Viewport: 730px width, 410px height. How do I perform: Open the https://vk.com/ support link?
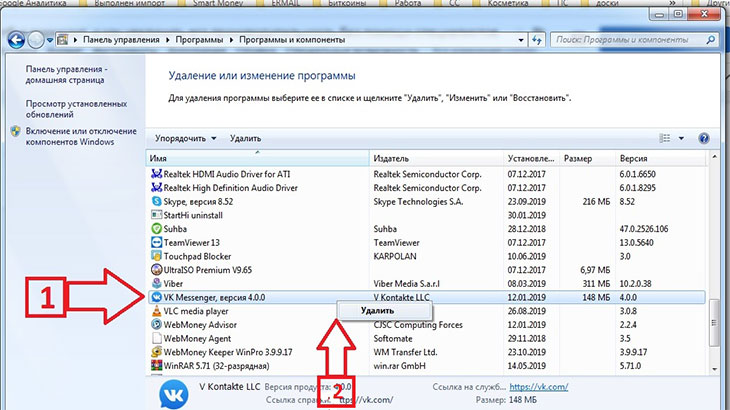click(539, 387)
